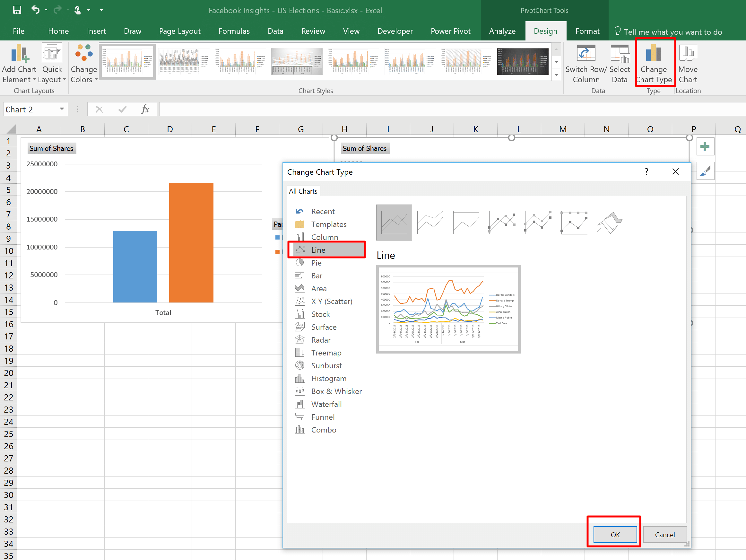Click the blue bar in the left chart

click(135, 267)
